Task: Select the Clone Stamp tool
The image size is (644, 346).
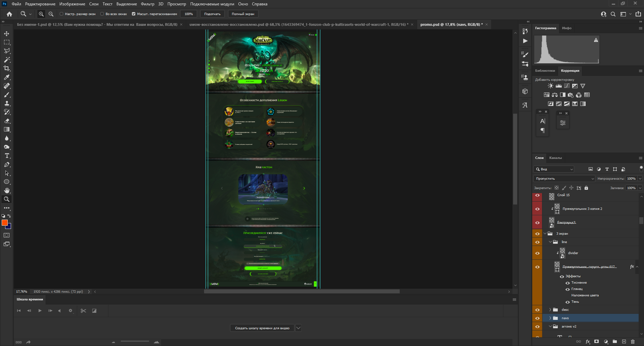Action: click(x=7, y=103)
